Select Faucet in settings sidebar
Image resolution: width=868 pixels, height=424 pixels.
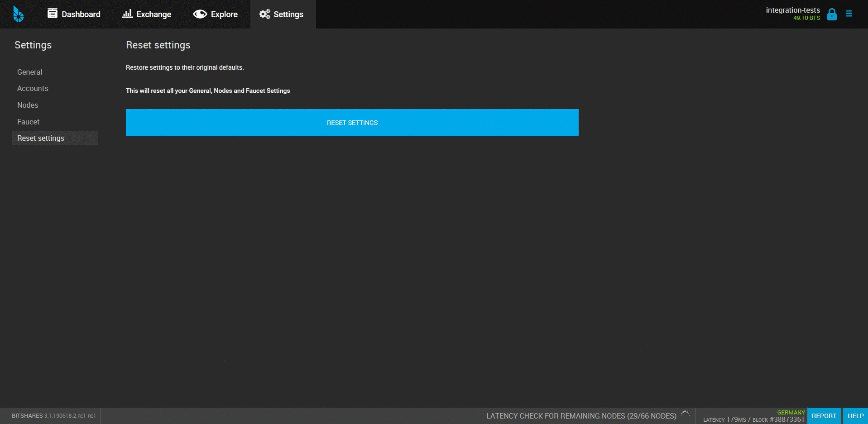tap(29, 122)
